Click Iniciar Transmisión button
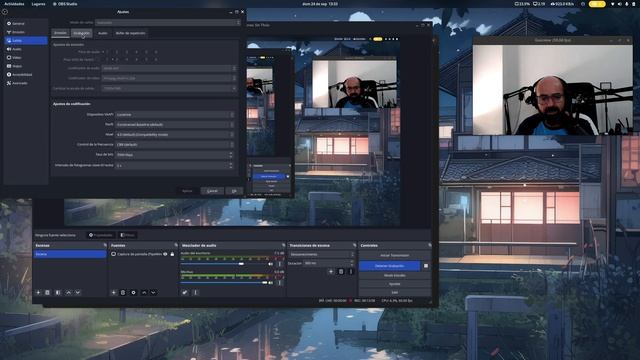This screenshot has height=360, width=640. [395, 256]
